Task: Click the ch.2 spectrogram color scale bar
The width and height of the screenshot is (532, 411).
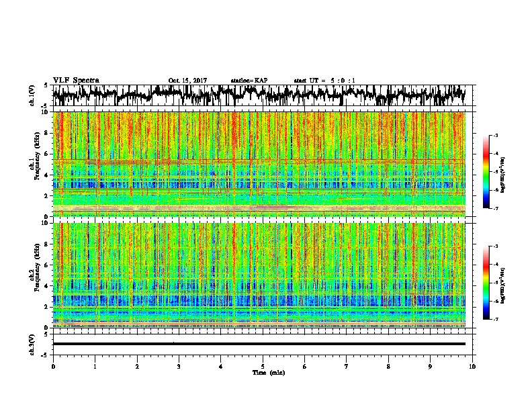Action: click(x=486, y=283)
